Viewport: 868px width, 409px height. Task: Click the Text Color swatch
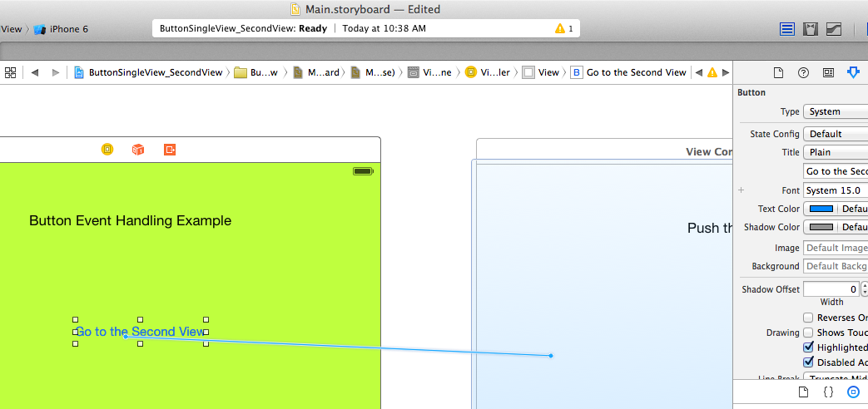click(x=821, y=209)
